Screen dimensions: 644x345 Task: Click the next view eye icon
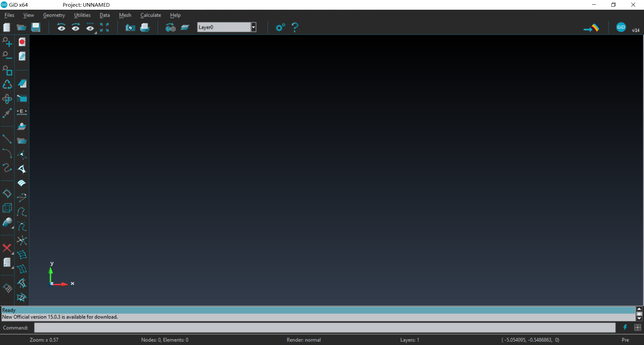(76, 27)
